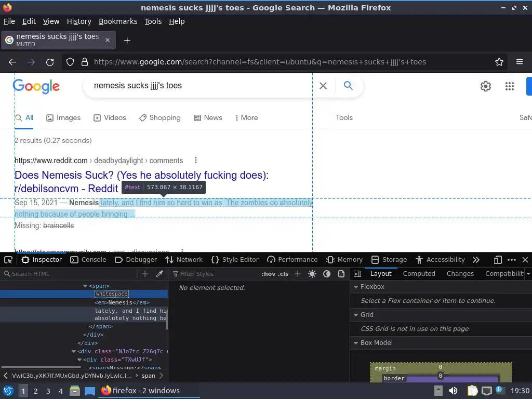Switch to the Network panel
Image resolution: width=532 pixels, height=399 pixels.
point(184,260)
